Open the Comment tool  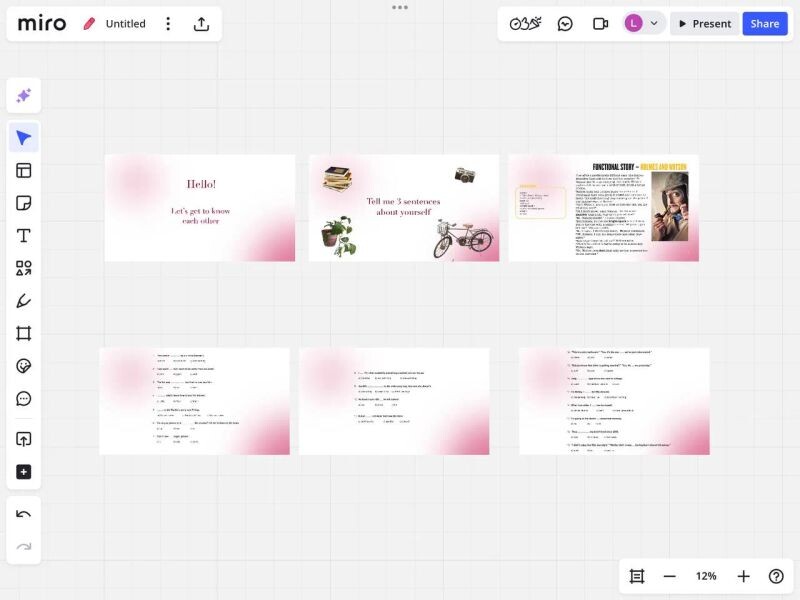[24, 398]
